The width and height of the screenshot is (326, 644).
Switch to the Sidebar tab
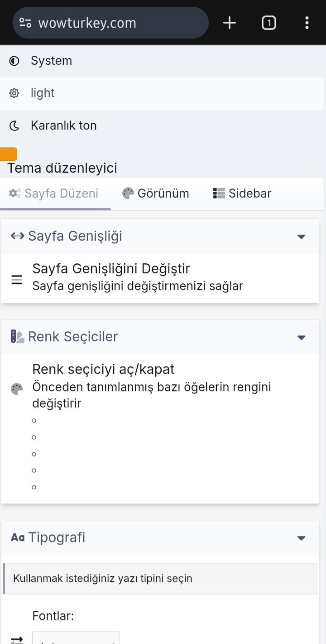pos(242,194)
